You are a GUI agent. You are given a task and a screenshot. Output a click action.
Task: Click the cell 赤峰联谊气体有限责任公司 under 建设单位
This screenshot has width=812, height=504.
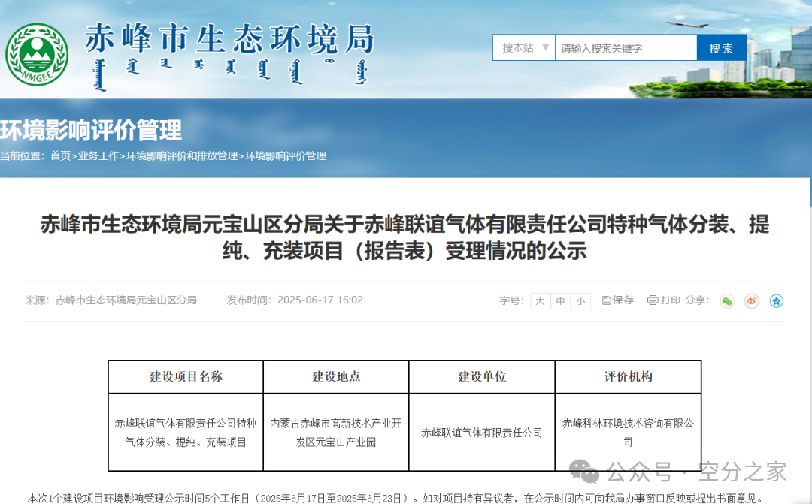482,433
